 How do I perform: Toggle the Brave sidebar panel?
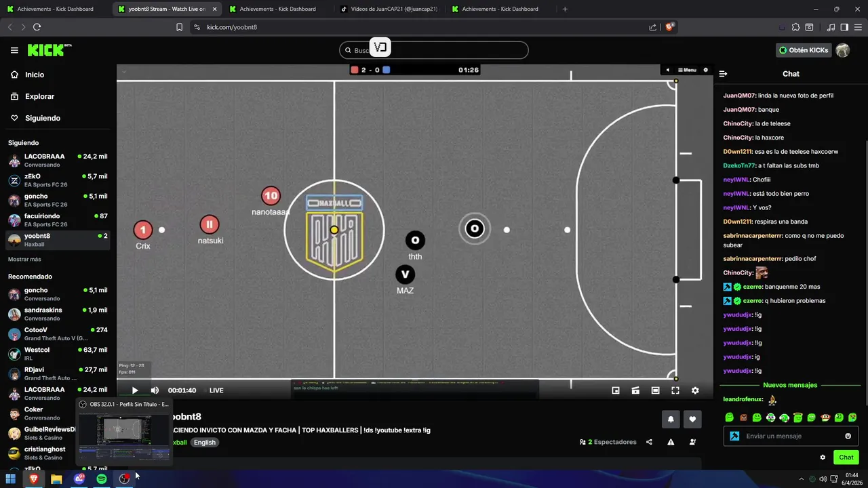click(844, 27)
